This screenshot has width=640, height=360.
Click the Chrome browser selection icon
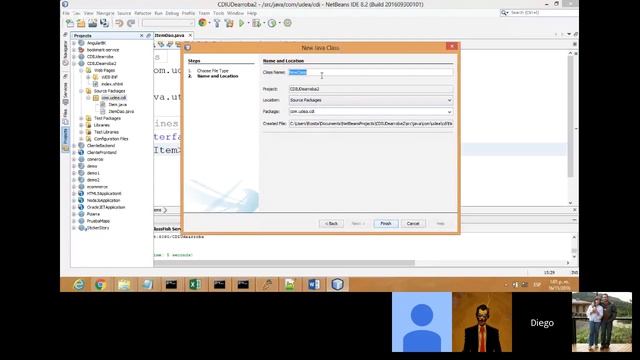[202, 23]
